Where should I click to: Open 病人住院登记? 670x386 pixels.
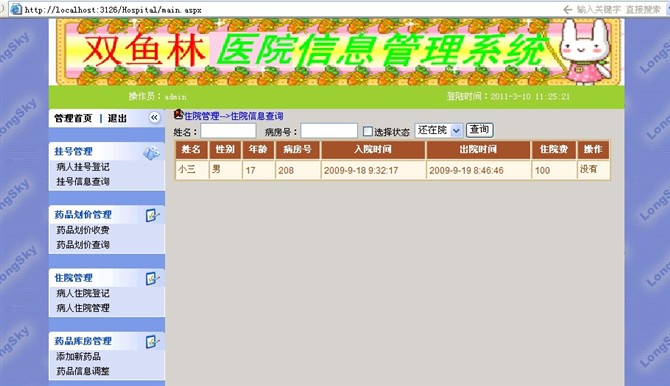[x=83, y=293]
